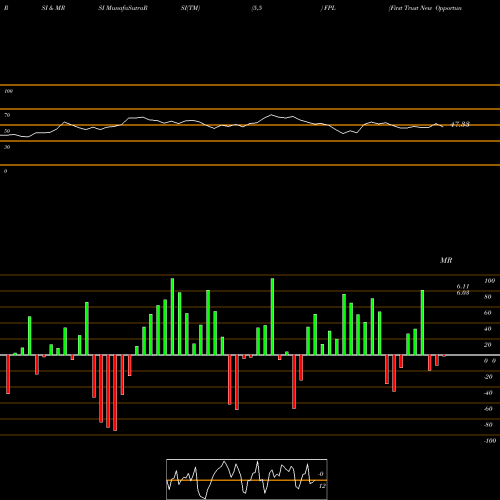Click the MR axis label 60

pos(488,313)
